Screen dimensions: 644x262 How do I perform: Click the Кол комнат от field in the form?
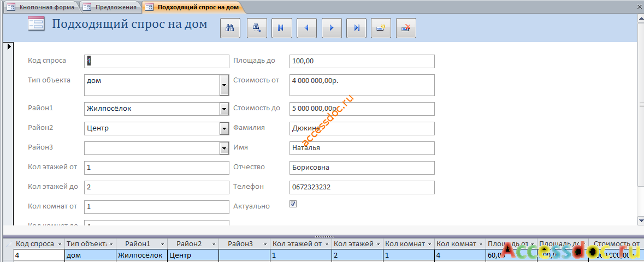point(156,207)
